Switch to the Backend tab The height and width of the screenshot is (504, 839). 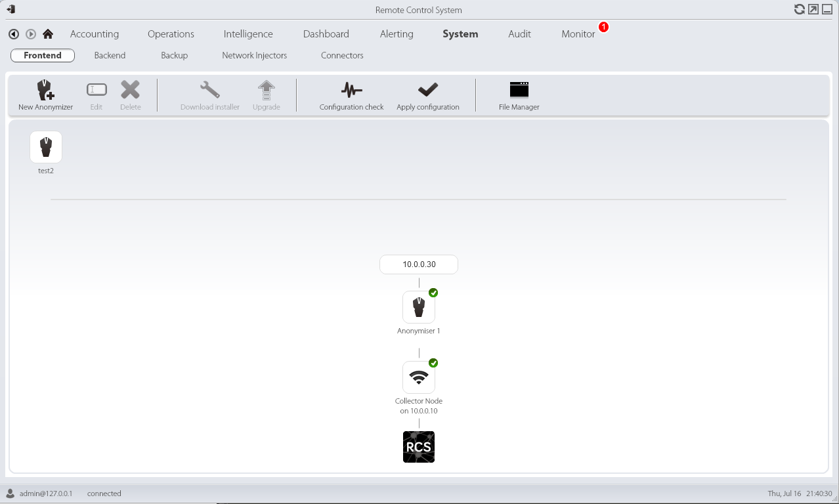coord(110,56)
